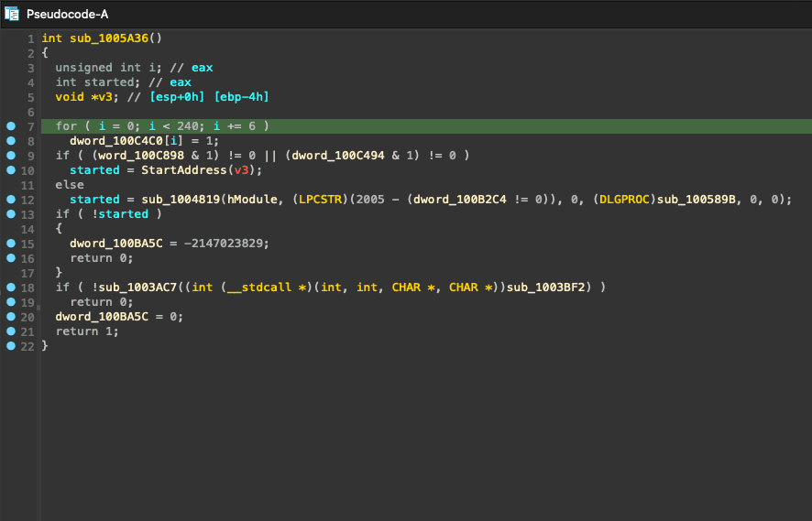
Task: Toggle breakpoint dot on line 7
Action: tap(11, 126)
